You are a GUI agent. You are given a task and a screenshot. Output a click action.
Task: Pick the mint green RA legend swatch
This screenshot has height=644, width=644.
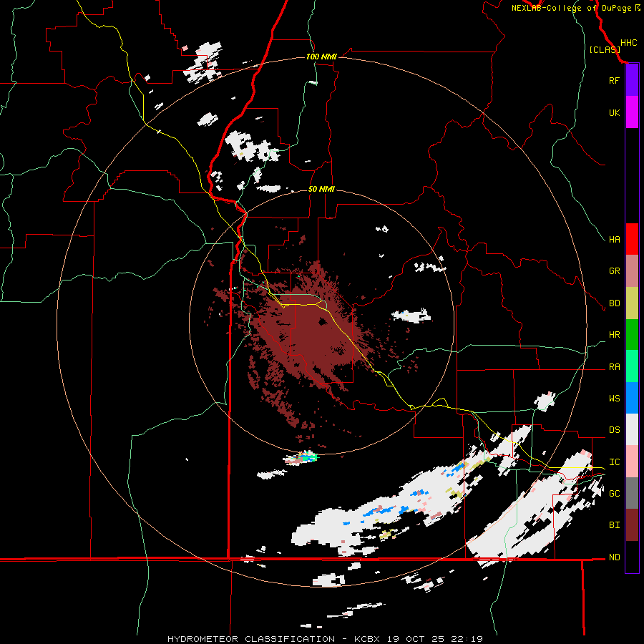632,366
